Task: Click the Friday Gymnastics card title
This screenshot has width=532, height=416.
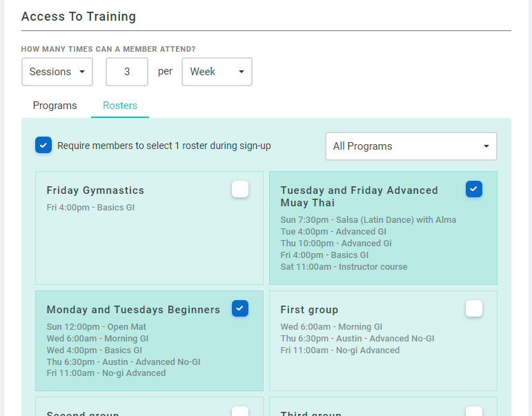Action: click(95, 190)
